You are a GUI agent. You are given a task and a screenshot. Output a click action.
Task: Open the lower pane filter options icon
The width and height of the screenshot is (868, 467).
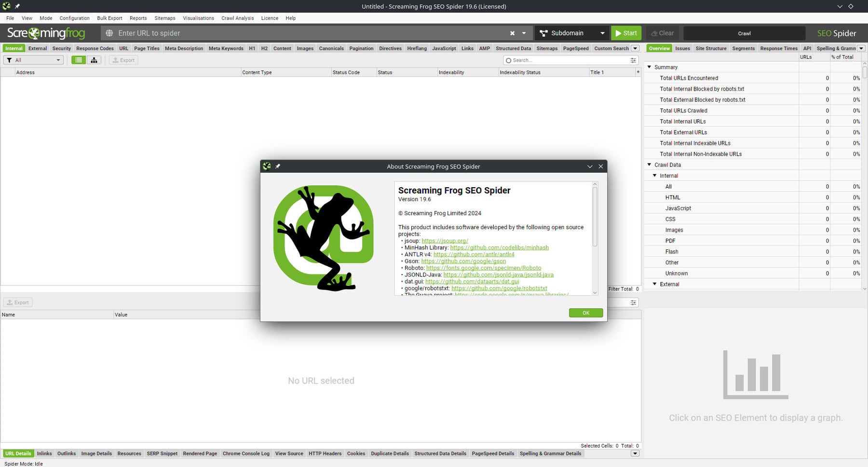point(633,302)
